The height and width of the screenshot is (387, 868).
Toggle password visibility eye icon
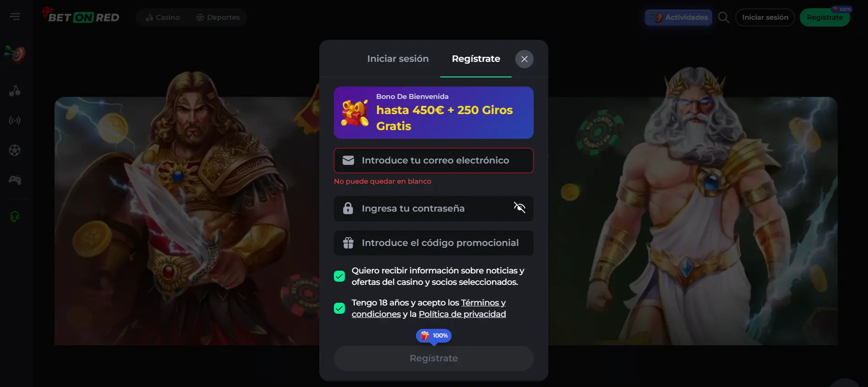[x=519, y=207]
